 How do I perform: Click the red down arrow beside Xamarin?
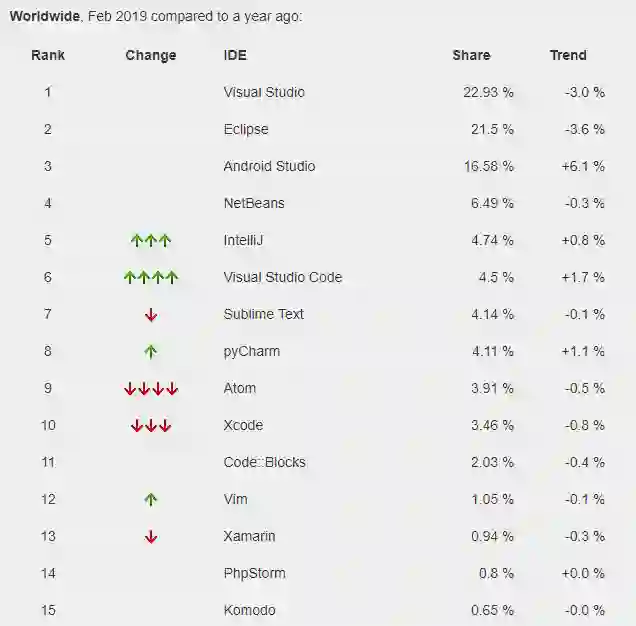[x=151, y=537]
